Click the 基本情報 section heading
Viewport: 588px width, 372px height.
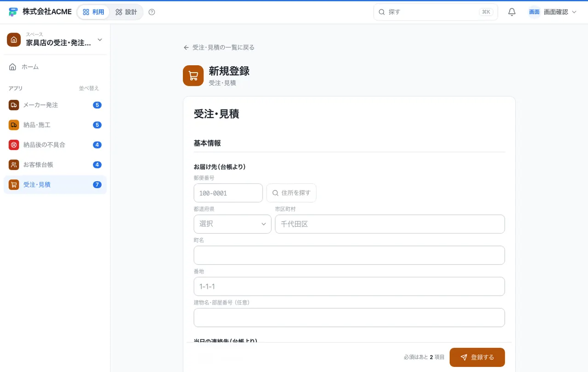pyautogui.click(x=207, y=143)
